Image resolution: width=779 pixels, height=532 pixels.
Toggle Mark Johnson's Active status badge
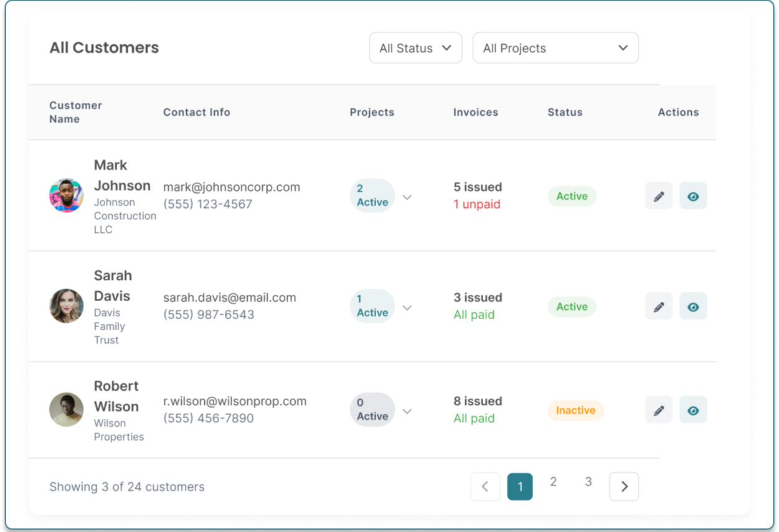pos(572,196)
